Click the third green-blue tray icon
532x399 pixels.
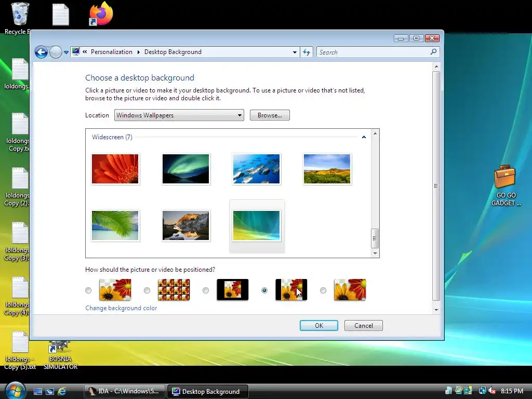coord(468,391)
